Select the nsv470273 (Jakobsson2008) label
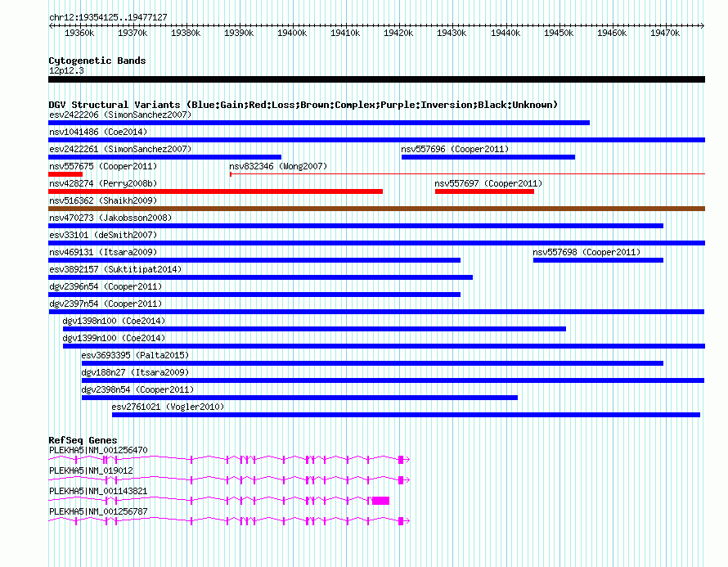 [x=110, y=218]
